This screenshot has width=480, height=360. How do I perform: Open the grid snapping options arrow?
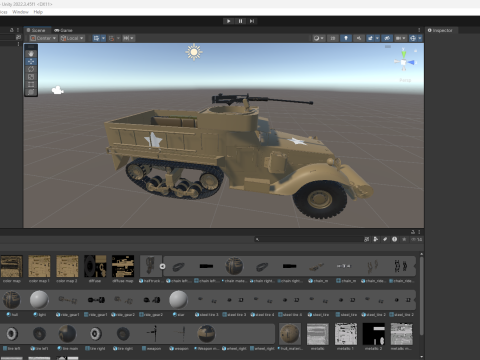click(x=118, y=38)
